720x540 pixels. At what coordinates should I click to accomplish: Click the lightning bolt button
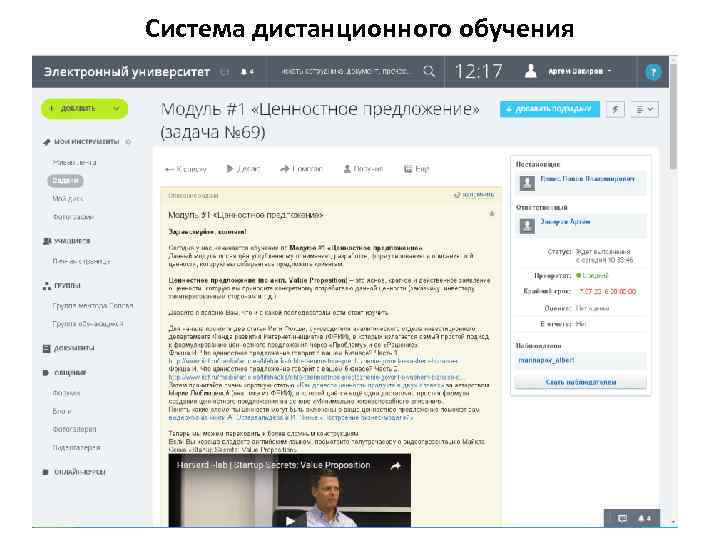[615, 109]
